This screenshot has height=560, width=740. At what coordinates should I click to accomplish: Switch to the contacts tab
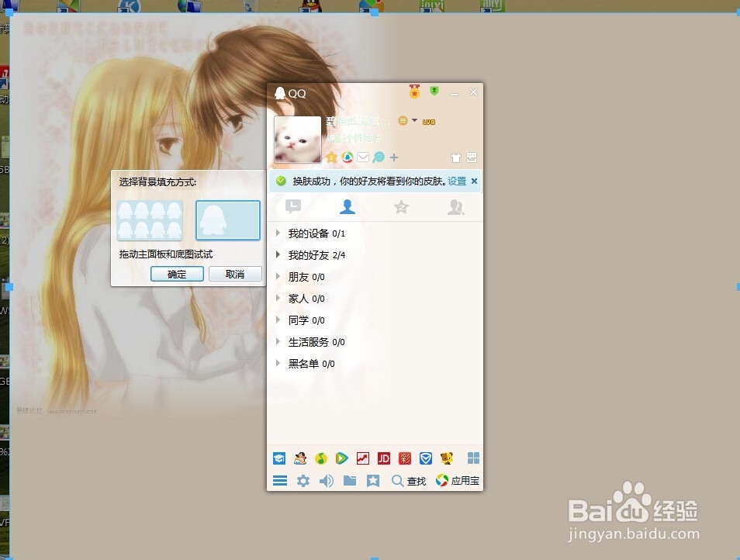click(348, 206)
